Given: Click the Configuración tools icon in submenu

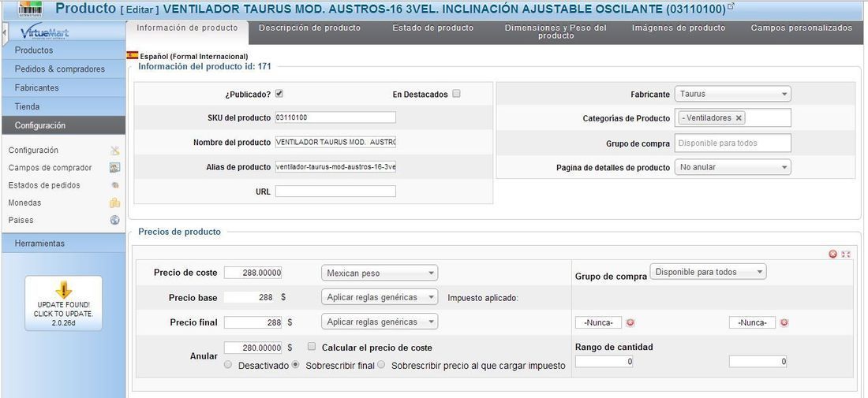Looking at the screenshot, I should 114,151.
